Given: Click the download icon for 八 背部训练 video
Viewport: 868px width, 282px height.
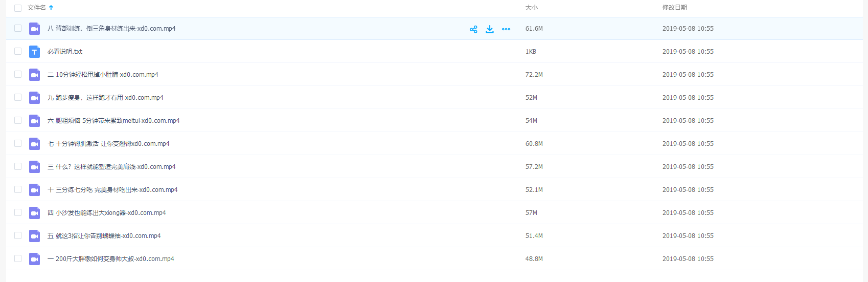Looking at the screenshot, I should coord(490,29).
